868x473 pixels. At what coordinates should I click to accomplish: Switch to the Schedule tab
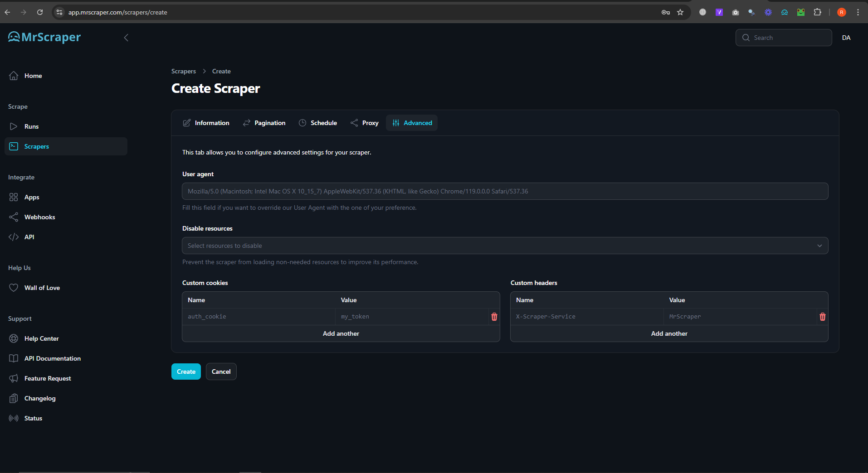(x=317, y=123)
